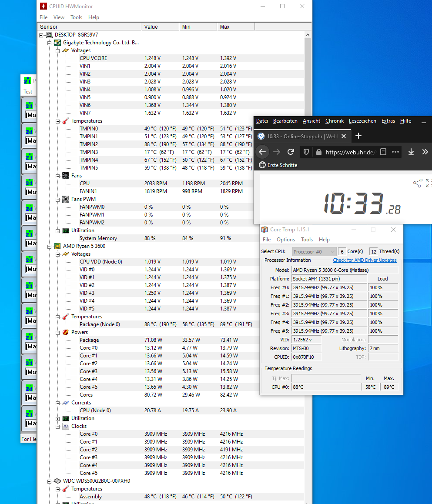
Task: Click the DESKTOP-8GR59V7 computer icon
Action: [49, 35]
